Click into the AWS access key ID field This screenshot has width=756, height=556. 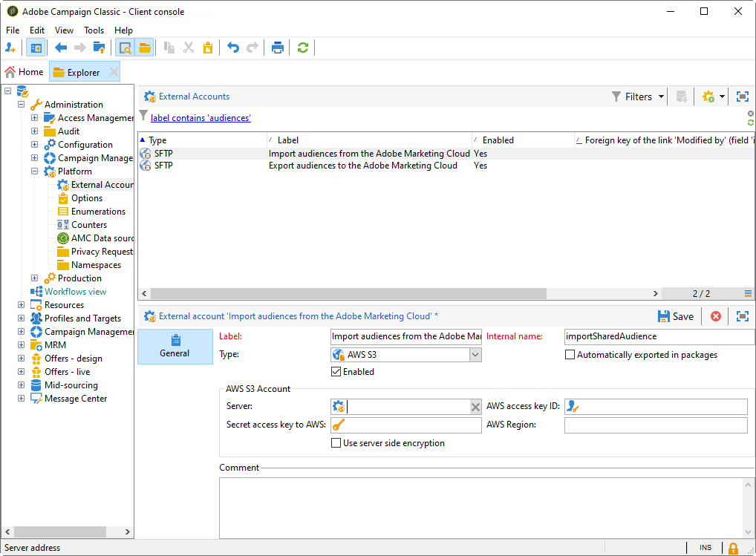[x=656, y=407]
